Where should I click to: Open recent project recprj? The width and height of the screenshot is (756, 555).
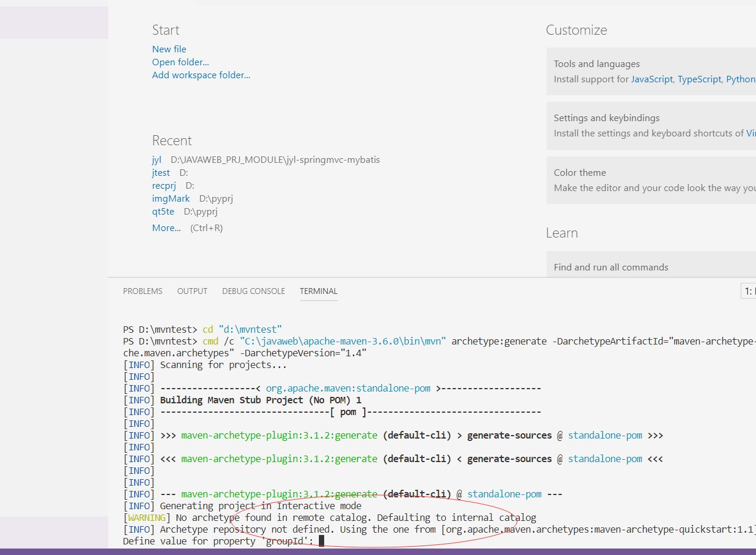tap(164, 185)
